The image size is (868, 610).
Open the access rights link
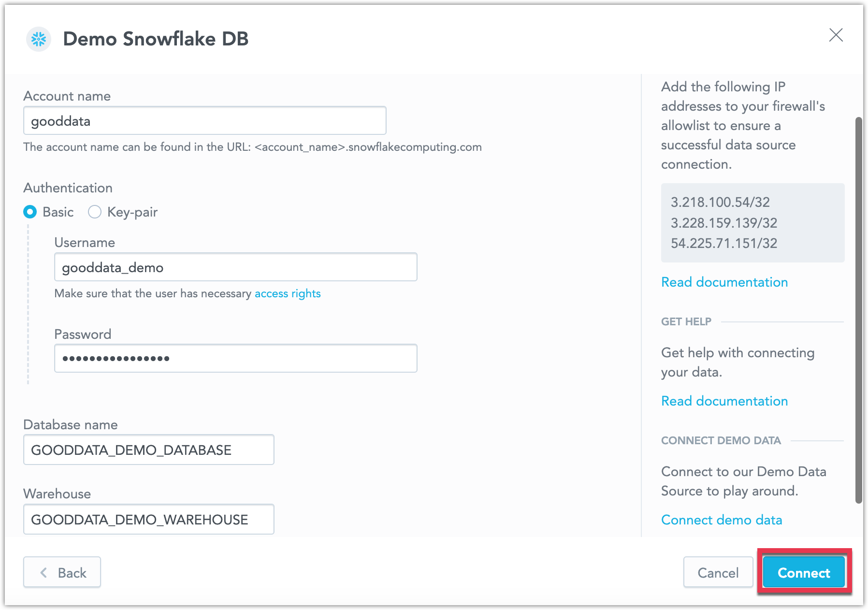point(288,293)
